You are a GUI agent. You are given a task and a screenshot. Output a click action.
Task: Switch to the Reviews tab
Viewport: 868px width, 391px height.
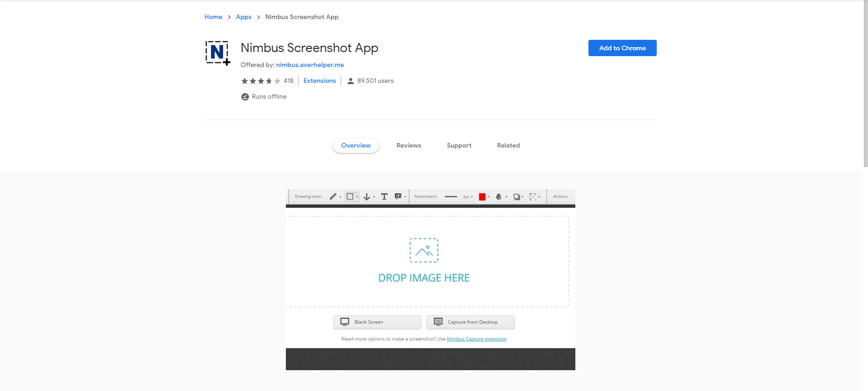click(409, 146)
